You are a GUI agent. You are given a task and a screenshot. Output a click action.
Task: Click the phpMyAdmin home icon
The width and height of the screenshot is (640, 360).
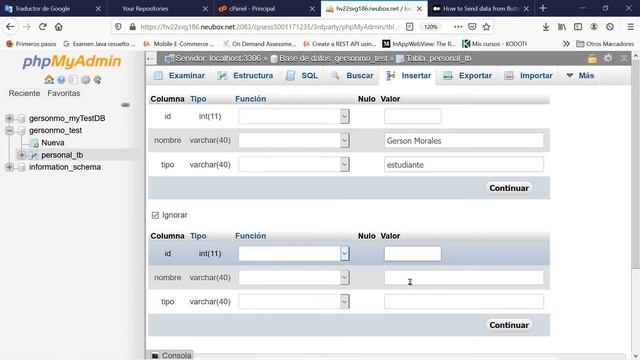point(49,80)
